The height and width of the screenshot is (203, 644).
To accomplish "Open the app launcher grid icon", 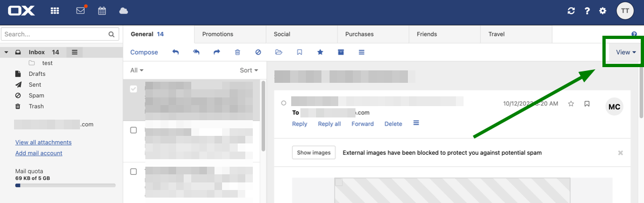I will point(55,11).
